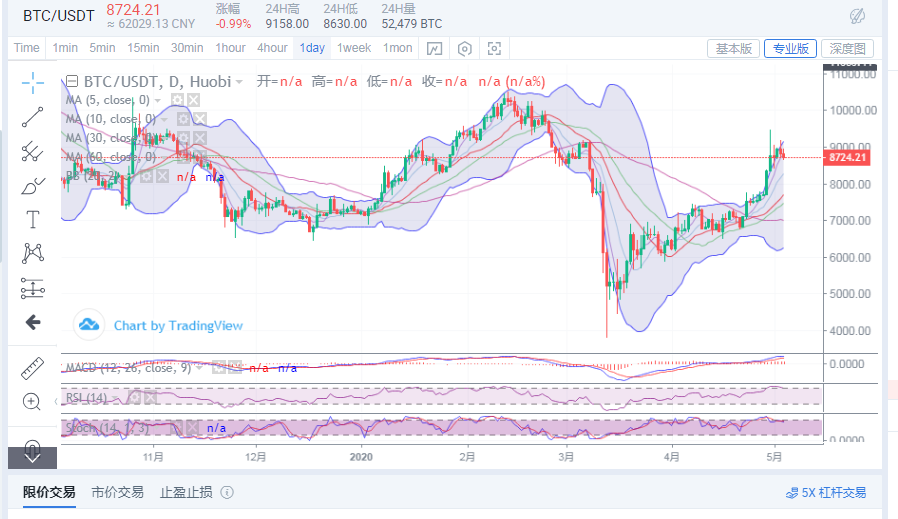The image size is (898, 519).
Task: Open MA 10 indicator settings gear
Action: pyautogui.click(x=183, y=119)
